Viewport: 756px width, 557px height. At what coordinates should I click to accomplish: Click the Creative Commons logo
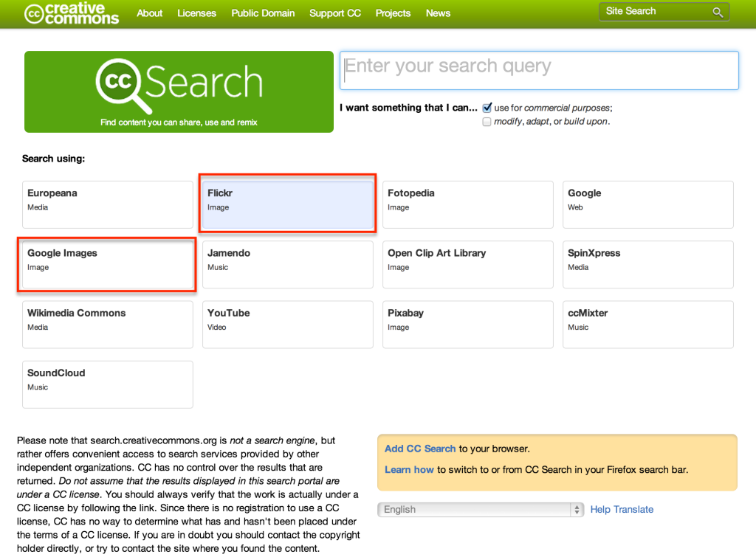[72, 13]
